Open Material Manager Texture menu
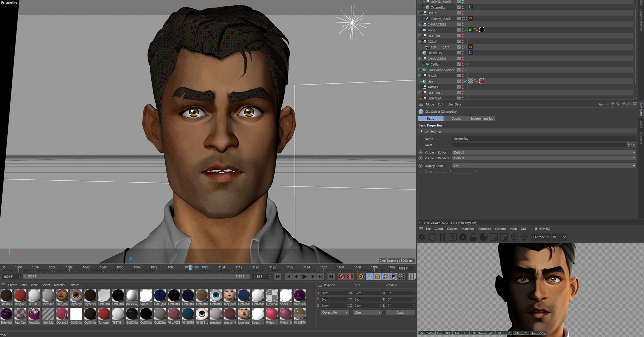644x337 pixels. click(x=74, y=285)
